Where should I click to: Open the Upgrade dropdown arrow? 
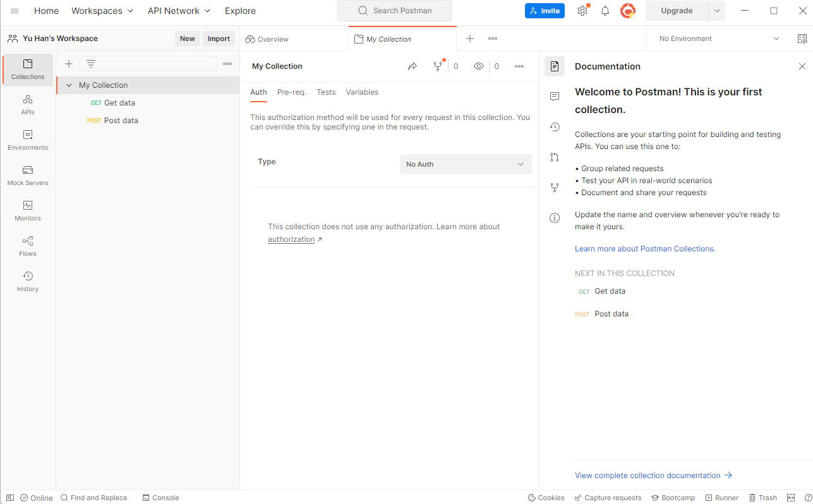(717, 11)
